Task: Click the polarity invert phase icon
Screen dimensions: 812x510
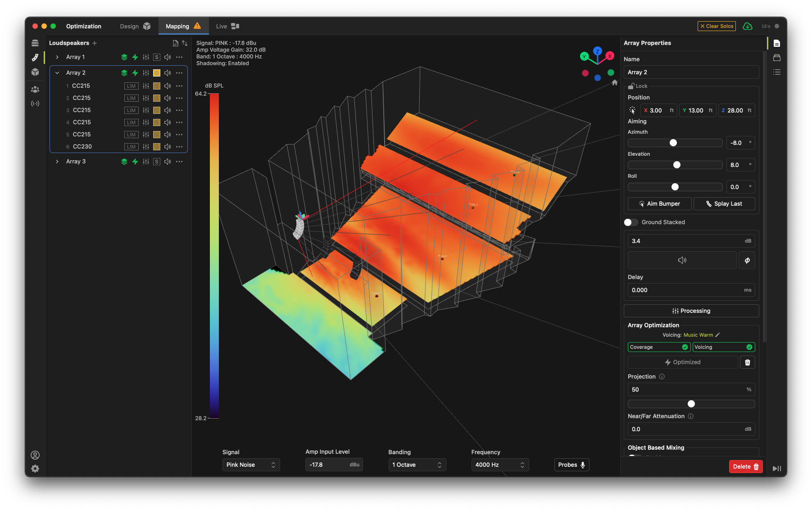Action: pos(747,260)
